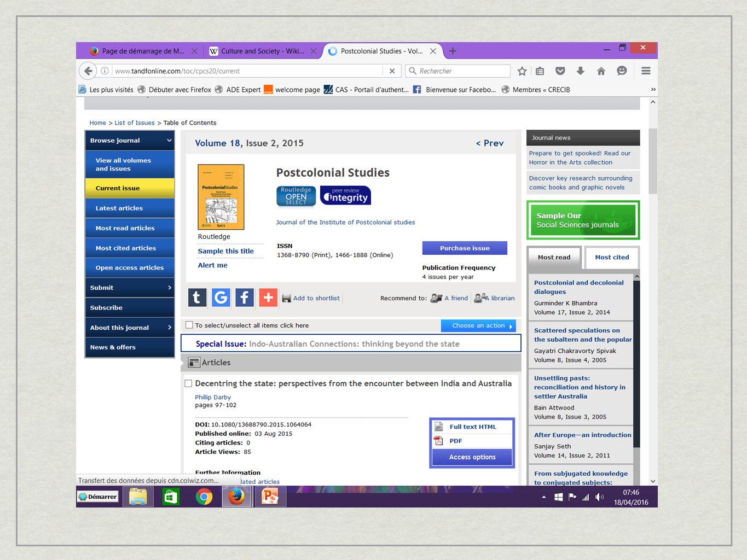The height and width of the screenshot is (560, 747).
Task: Open PowerPoint from taskbar
Action: point(270,497)
